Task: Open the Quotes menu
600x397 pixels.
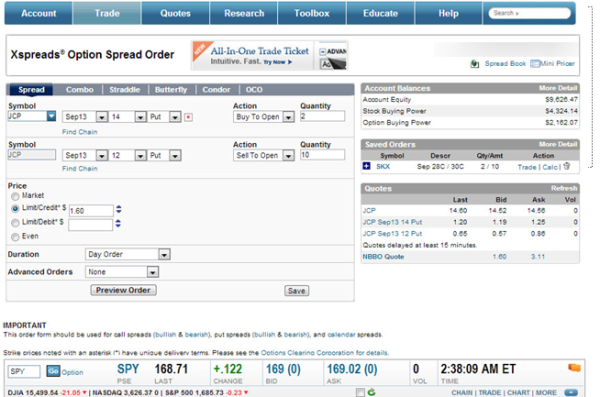Action: click(175, 13)
